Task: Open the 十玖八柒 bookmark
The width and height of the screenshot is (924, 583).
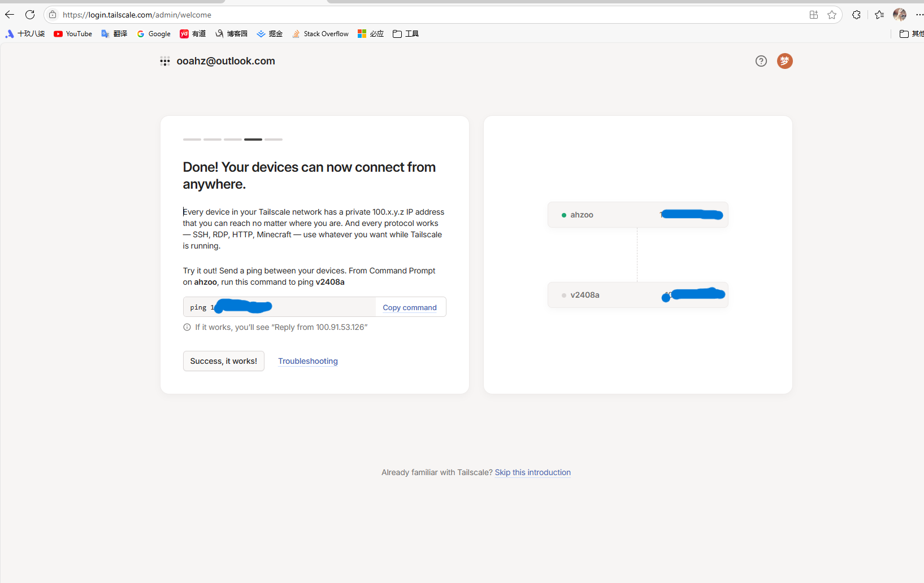Action: 25,34
